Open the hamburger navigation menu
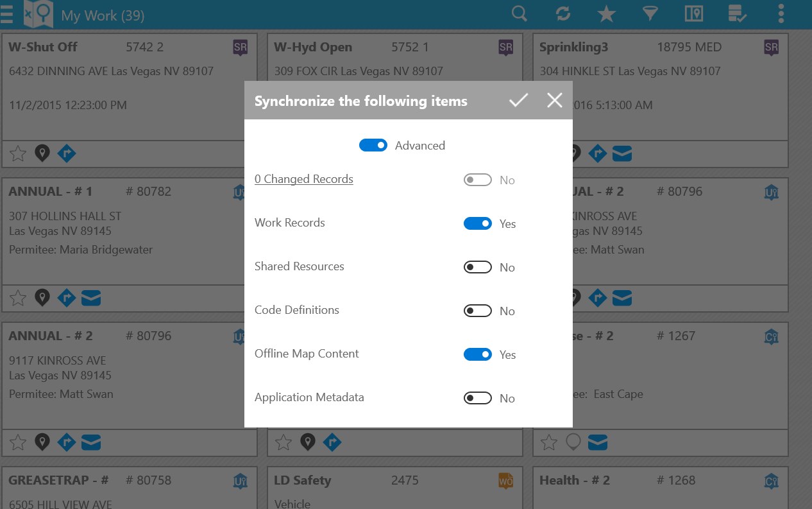Image resolution: width=812 pixels, height=509 pixels. point(6,13)
